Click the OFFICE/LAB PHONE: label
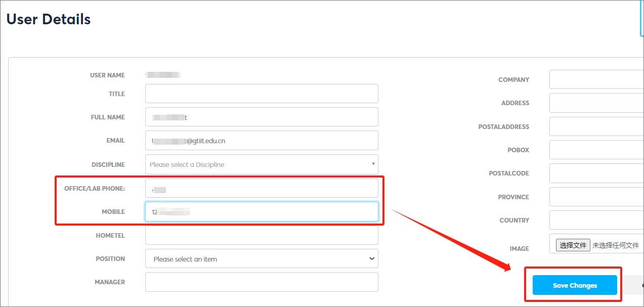 pyautogui.click(x=95, y=188)
